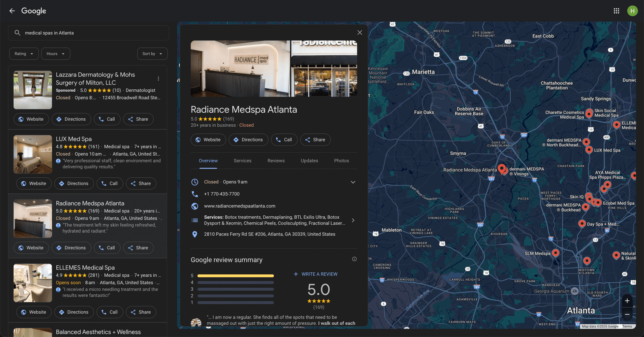Select the Ecobel Med Spa map pin
This screenshot has height=337, width=644.
[598, 202]
